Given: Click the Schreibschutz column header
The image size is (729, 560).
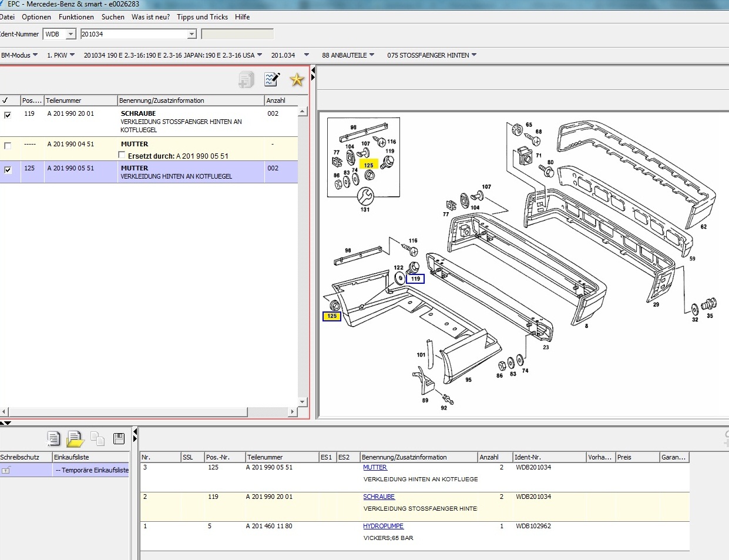Looking at the screenshot, I should click(x=26, y=457).
